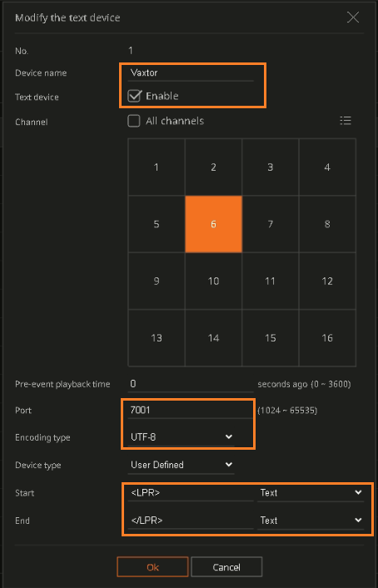Select channel 13 in the grid
Screen dimensions: 378x588
[x=157, y=338]
